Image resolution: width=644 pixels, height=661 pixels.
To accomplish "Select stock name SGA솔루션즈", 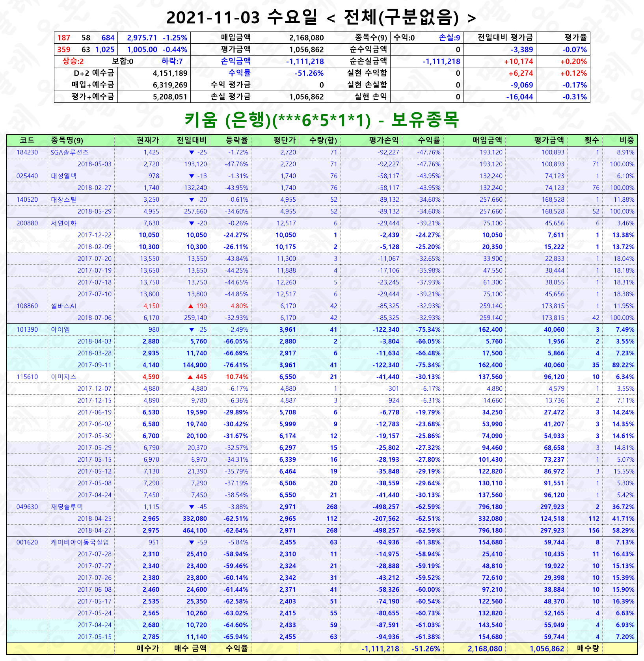I will (70, 152).
